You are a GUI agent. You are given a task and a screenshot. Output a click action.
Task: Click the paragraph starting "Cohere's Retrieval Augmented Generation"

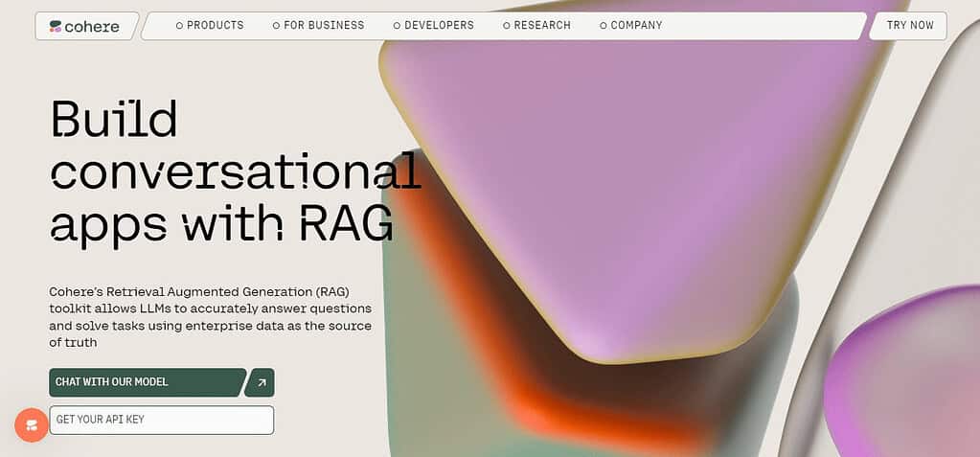click(x=211, y=317)
